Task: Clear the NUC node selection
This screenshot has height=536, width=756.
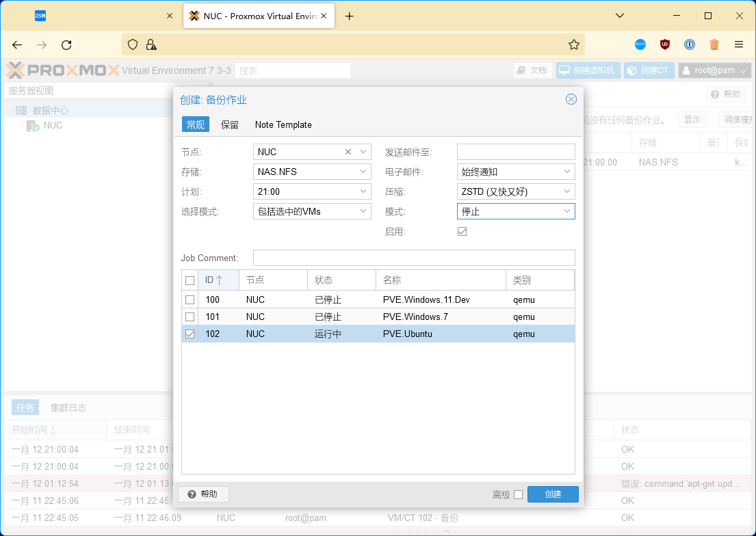Action: (348, 152)
